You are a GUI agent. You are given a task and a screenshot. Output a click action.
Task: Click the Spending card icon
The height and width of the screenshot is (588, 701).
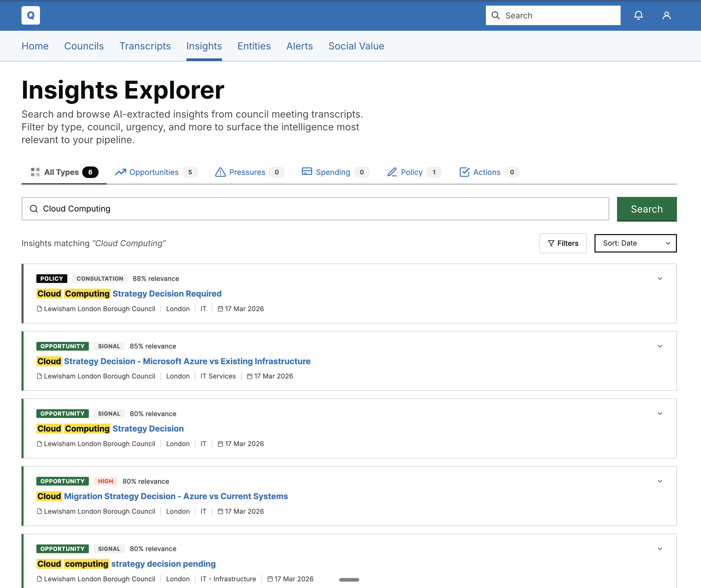pyautogui.click(x=306, y=171)
